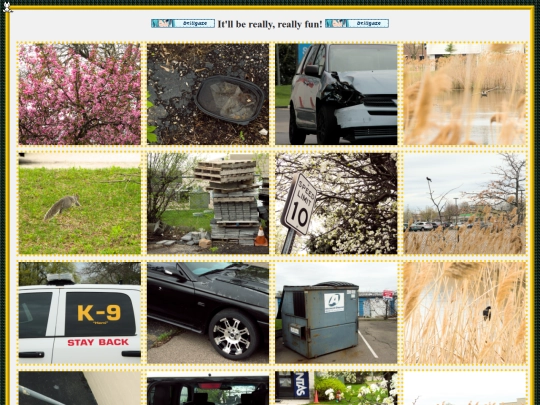Open the blackbird in tan reeds photo
Image resolution: width=540 pixels, height=405 pixels.
pyautogui.click(x=465, y=313)
